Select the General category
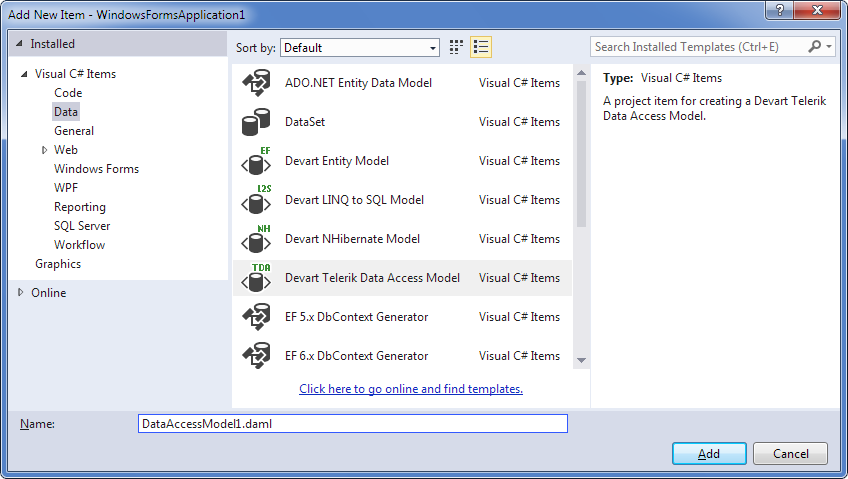This screenshot has height=479, width=848. (74, 131)
